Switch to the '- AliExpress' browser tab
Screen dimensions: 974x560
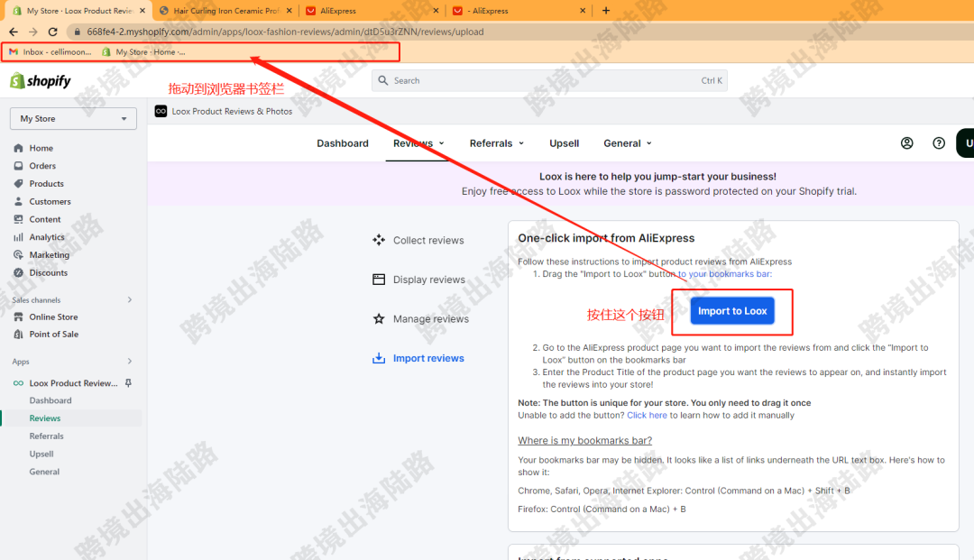[519, 11]
